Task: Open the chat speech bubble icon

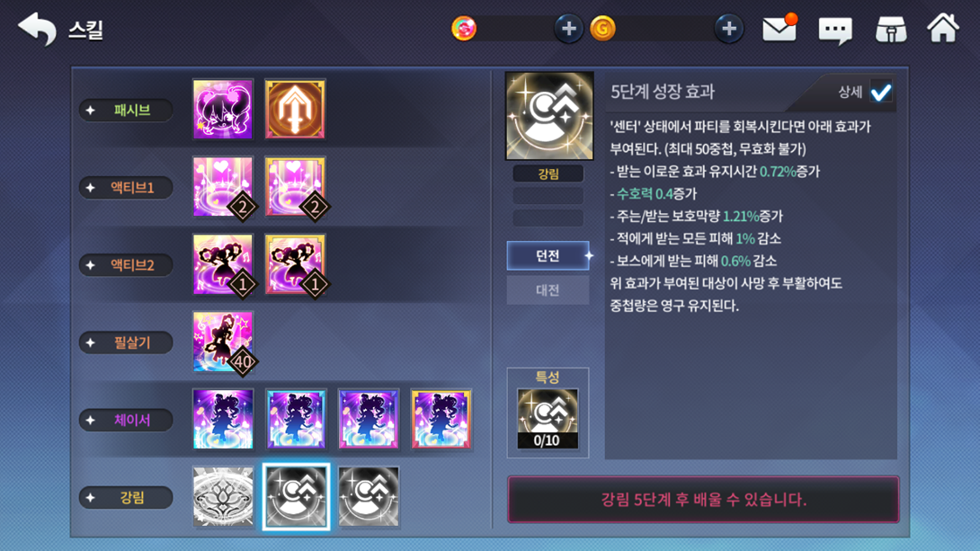Action: [x=835, y=30]
